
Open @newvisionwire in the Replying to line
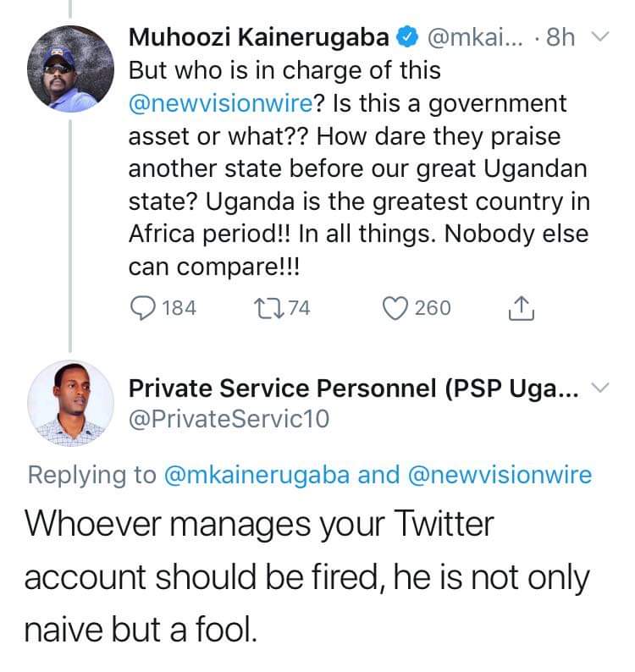click(x=500, y=475)
